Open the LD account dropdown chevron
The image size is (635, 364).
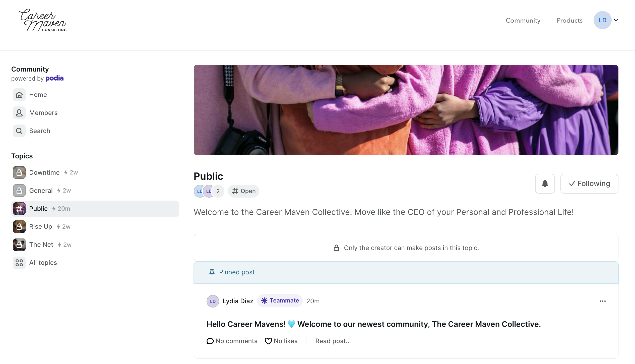tap(616, 20)
